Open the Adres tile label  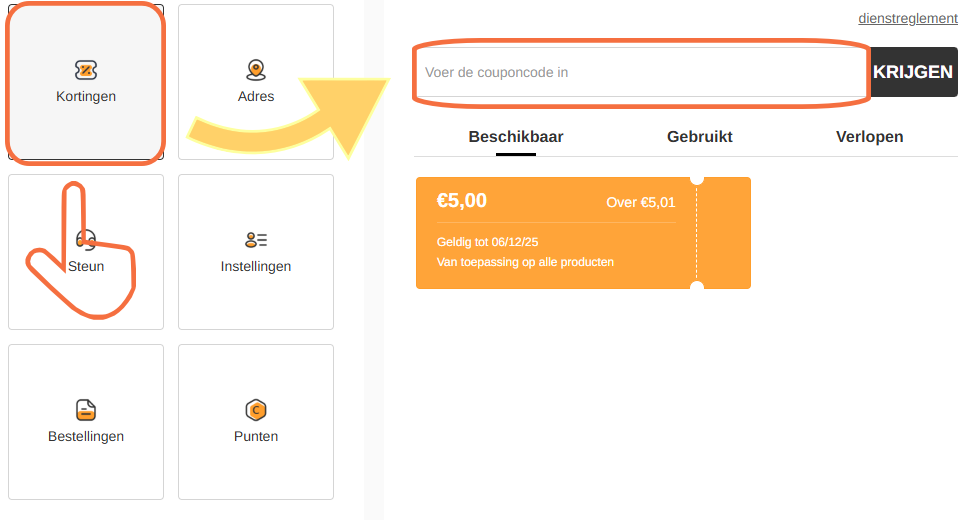pyautogui.click(x=256, y=97)
